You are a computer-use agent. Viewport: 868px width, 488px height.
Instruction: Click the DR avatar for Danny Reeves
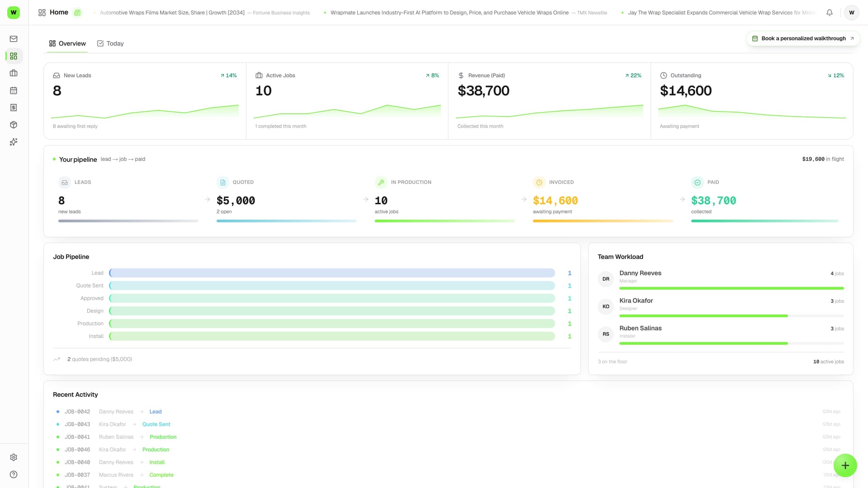(606, 279)
